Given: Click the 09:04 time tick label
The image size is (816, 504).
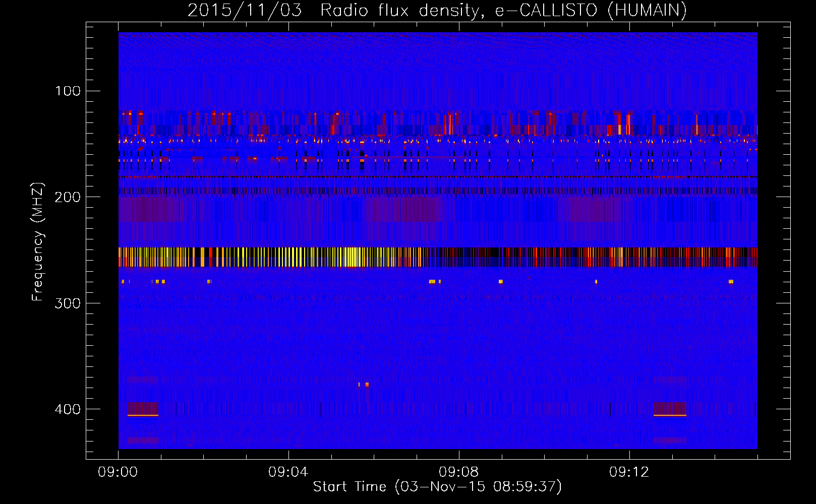Looking at the screenshot, I should pyautogui.click(x=288, y=472).
